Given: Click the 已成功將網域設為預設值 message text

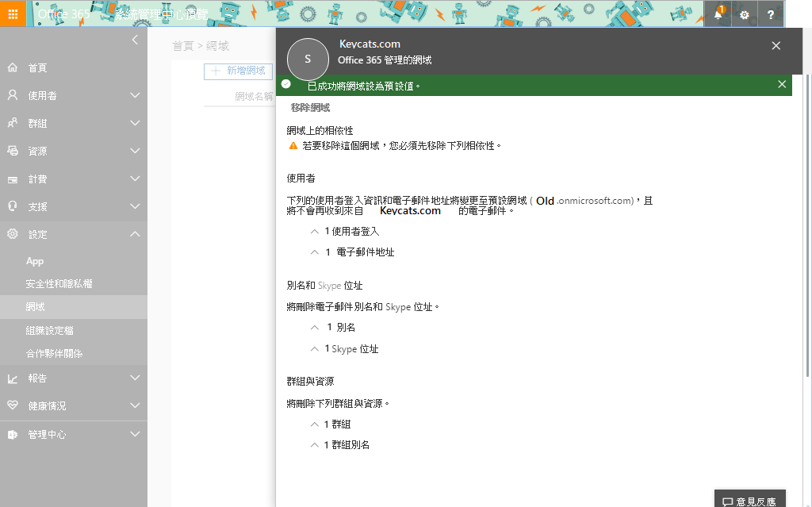Looking at the screenshot, I should pos(364,86).
